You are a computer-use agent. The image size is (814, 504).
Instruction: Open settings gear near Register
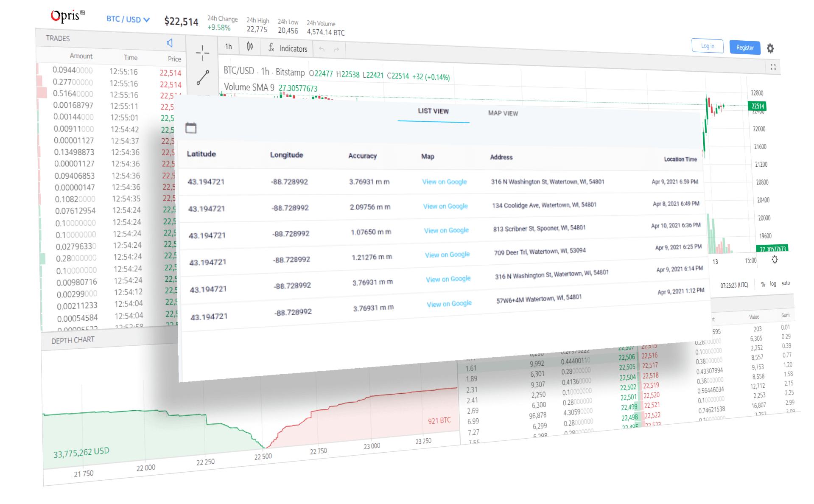click(x=770, y=48)
